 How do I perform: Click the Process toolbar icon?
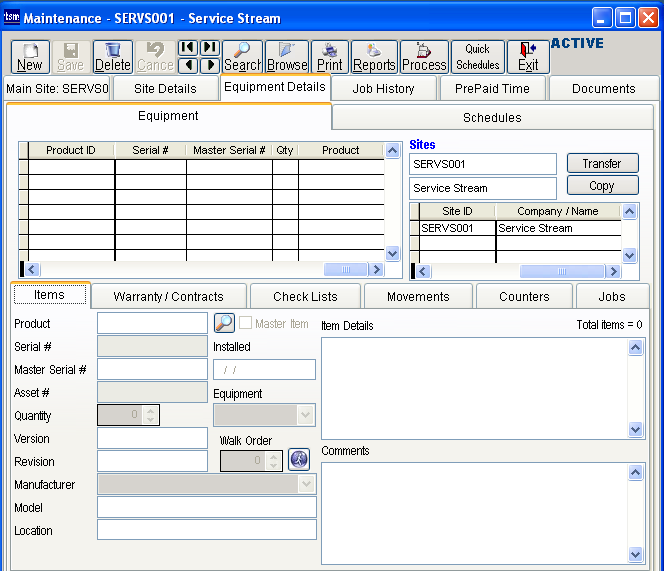pyautogui.click(x=424, y=56)
